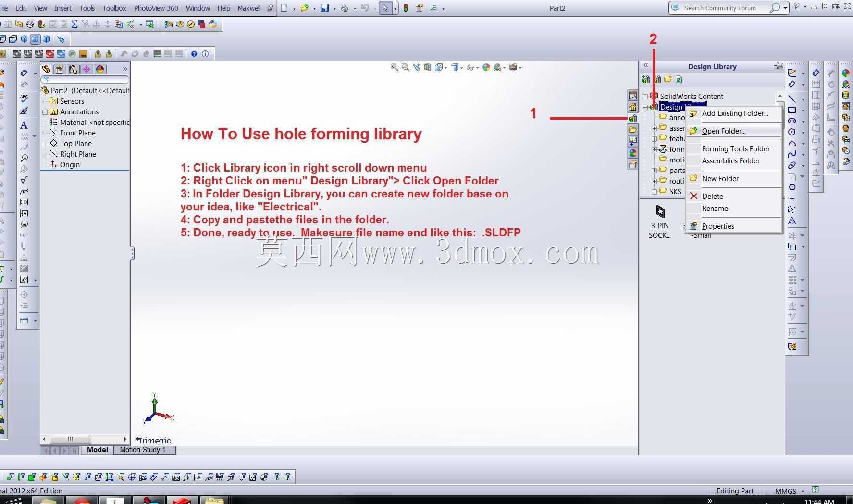Click the Add File Location icon
Image resolution: width=853 pixels, height=504 pixels.
(657, 79)
